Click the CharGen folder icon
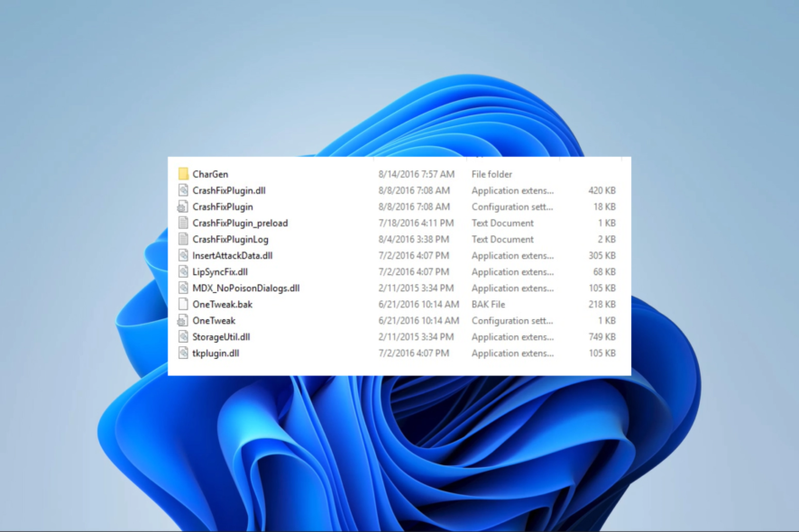 183,174
